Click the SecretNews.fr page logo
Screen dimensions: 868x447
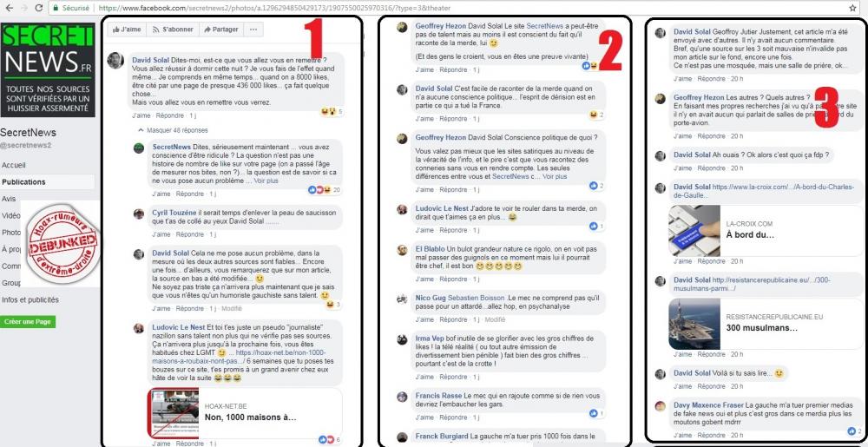pyautogui.click(x=48, y=69)
